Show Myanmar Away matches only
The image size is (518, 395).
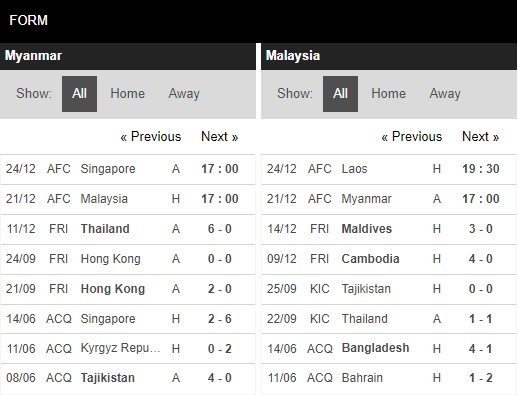pyautogui.click(x=184, y=94)
